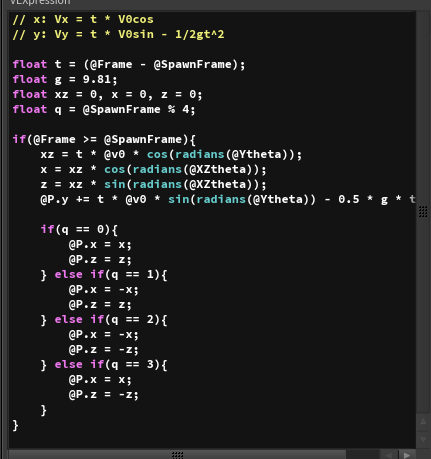Click the dotted grip on the horizontal scrollbar
431x459 pixels.
point(177,455)
